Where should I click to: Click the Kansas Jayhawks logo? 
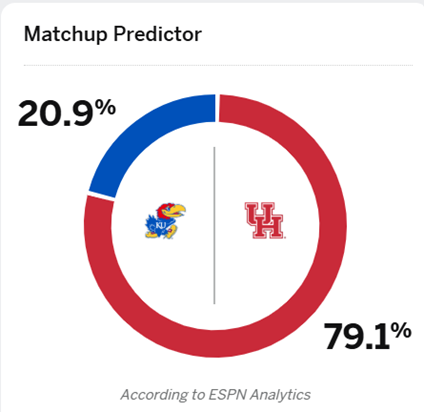pyautogui.click(x=165, y=221)
